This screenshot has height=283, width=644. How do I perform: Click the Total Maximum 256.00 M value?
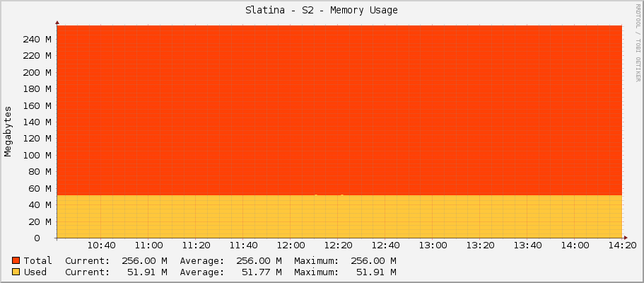[x=373, y=261]
